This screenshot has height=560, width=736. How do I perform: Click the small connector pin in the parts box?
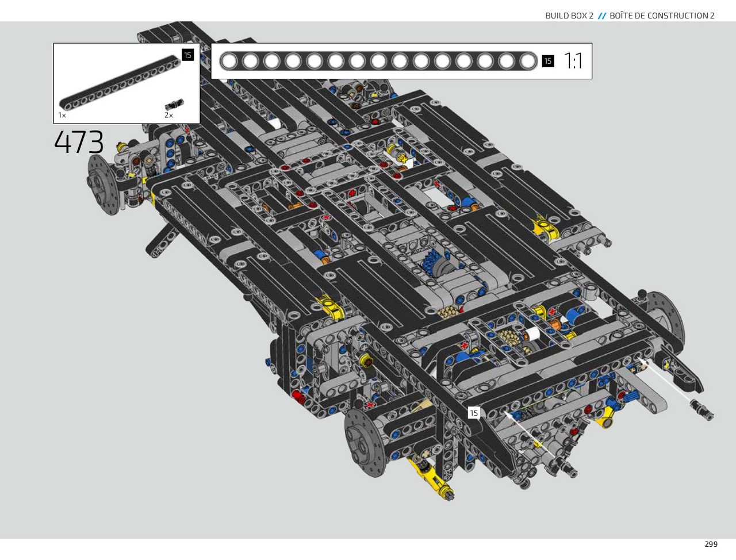[174, 104]
